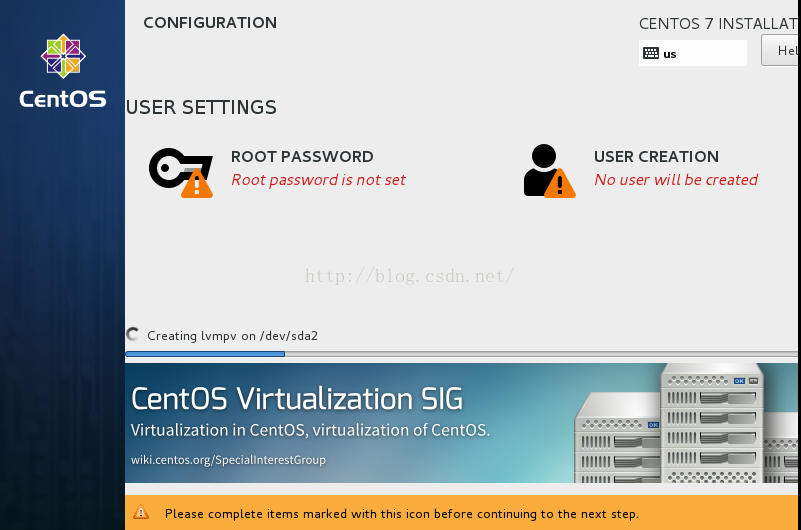801x530 pixels.
Task: Select the us keyboard layout field
Action: pos(692,53)
